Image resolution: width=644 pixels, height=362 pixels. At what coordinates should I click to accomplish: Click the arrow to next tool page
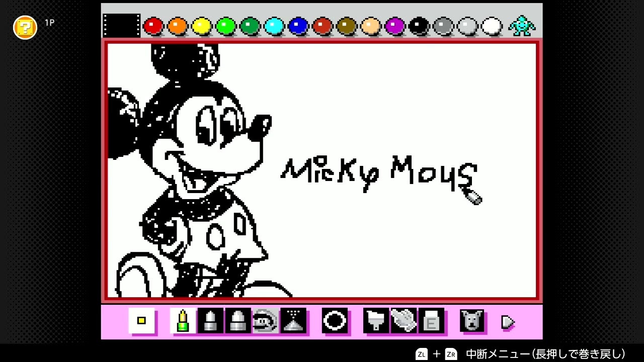pyautogui.click(x=508, y=322)
